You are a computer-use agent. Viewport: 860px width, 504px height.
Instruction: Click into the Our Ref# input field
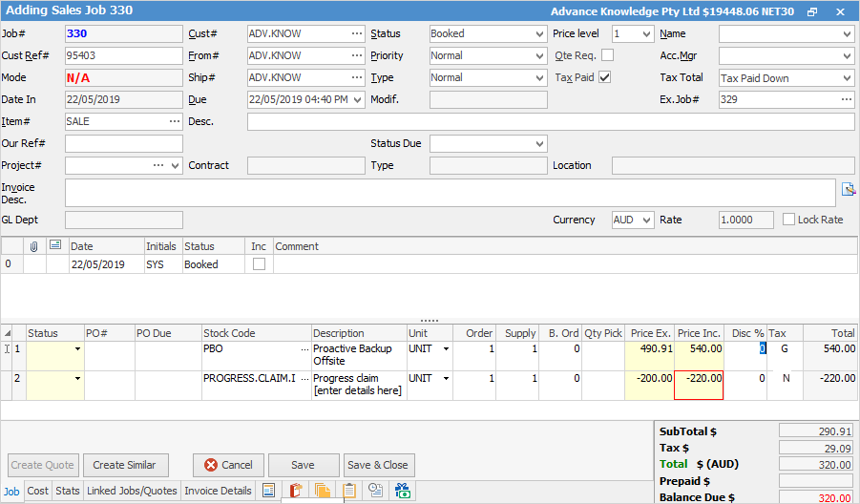coord(123,144)
